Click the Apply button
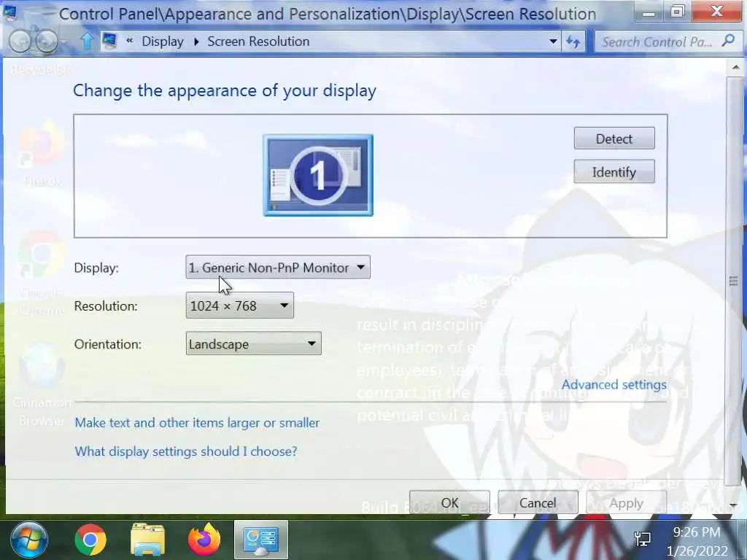The width and height of the screenshot is (747, 560). (x=626, y=503)
